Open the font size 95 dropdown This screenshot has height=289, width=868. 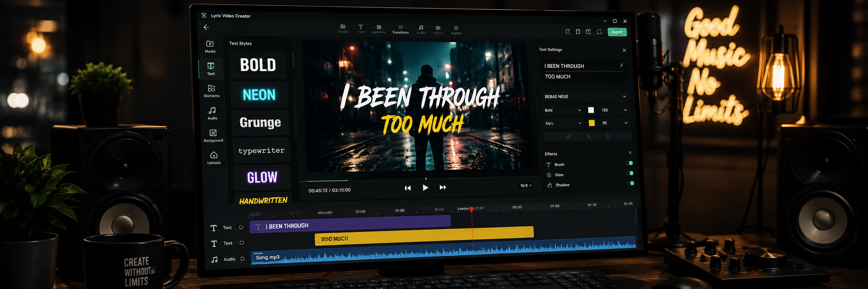click(x=615, y=123)
